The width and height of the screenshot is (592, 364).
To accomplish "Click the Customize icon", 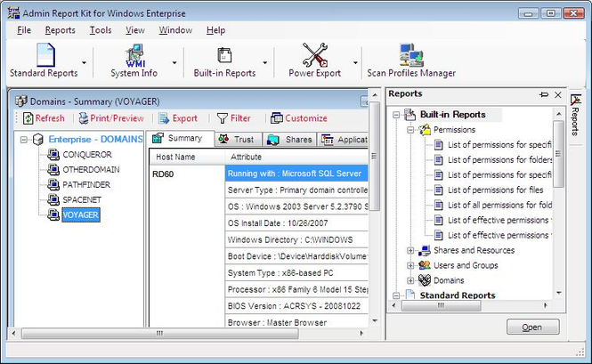I will tap(276, 118).
